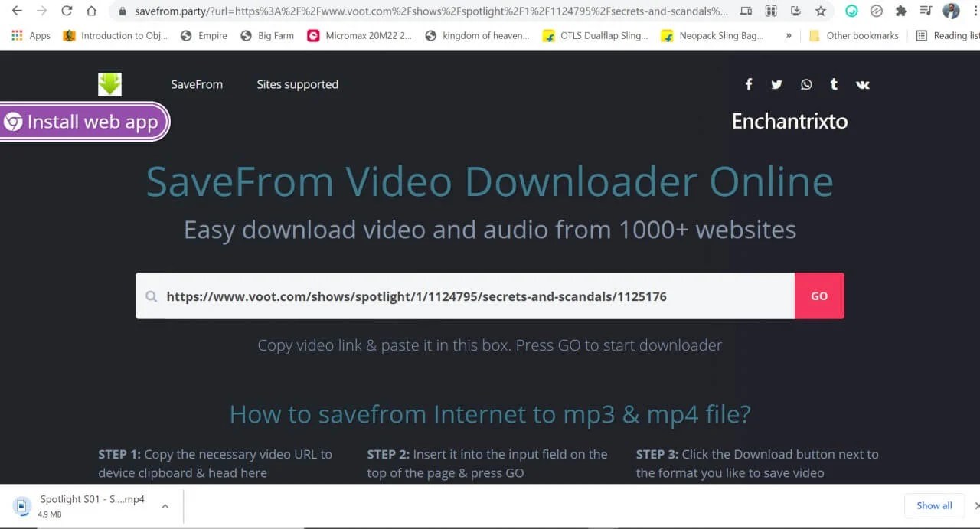Open the SaveFrom nav menu item
This screenshot has height=529, width=980.
coord(197,84)
